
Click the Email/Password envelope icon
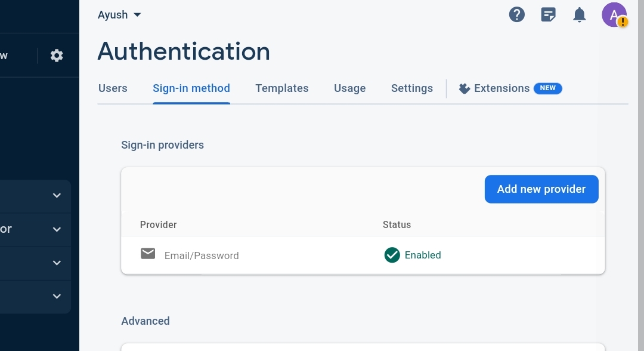(148, 254)
